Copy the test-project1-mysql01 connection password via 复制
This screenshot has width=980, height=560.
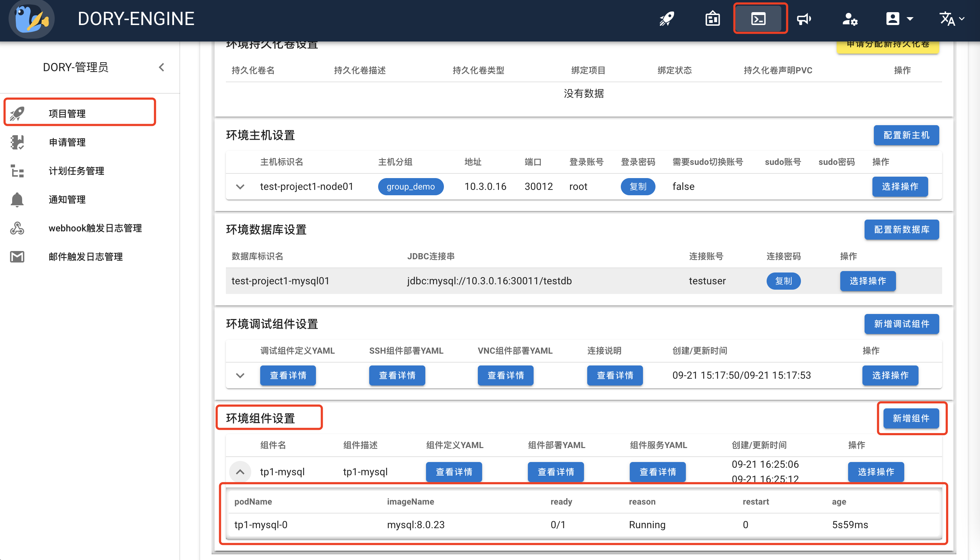(x=783, y=281)
